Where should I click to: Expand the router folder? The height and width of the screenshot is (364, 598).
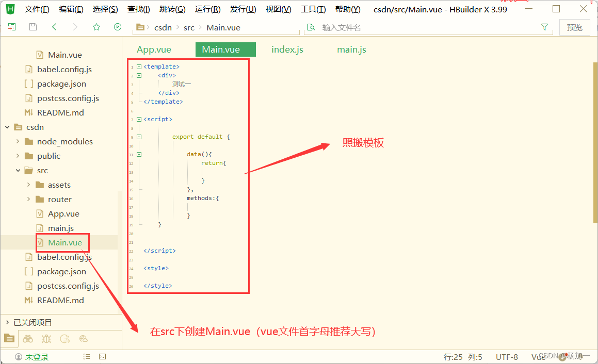point(28,200)
